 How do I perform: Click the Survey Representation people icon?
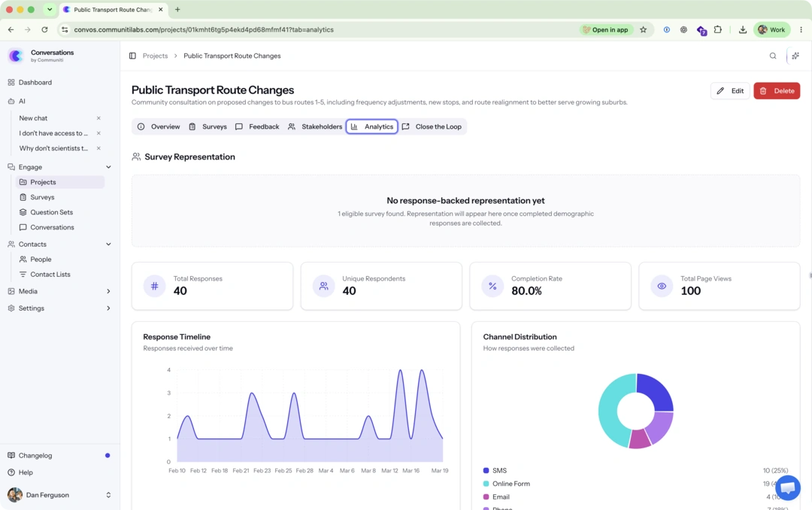pyautogui.click(x=136, y=156)
